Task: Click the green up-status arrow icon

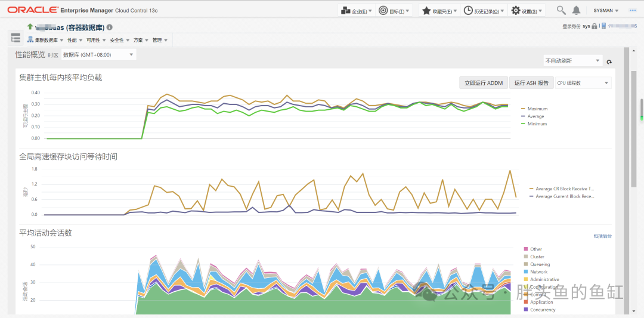Action: pos(30,27)
